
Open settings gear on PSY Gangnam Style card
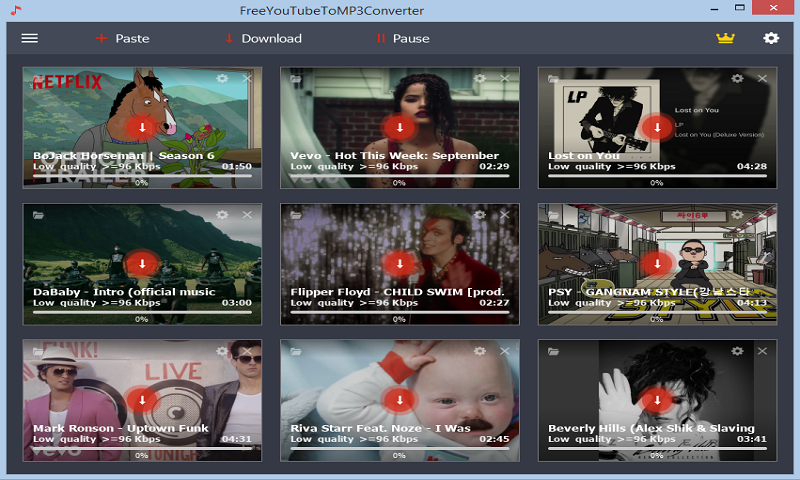pyautogui.click(x=737, y=215)
